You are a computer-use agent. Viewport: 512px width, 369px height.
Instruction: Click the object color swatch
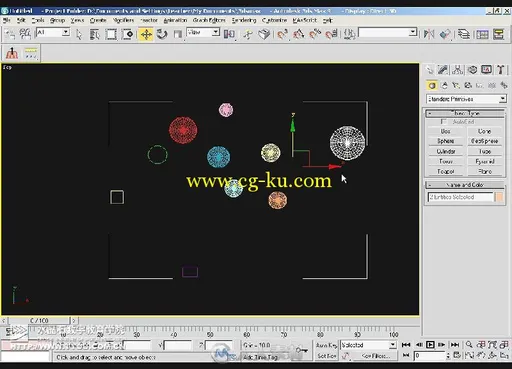pos(499,197)
